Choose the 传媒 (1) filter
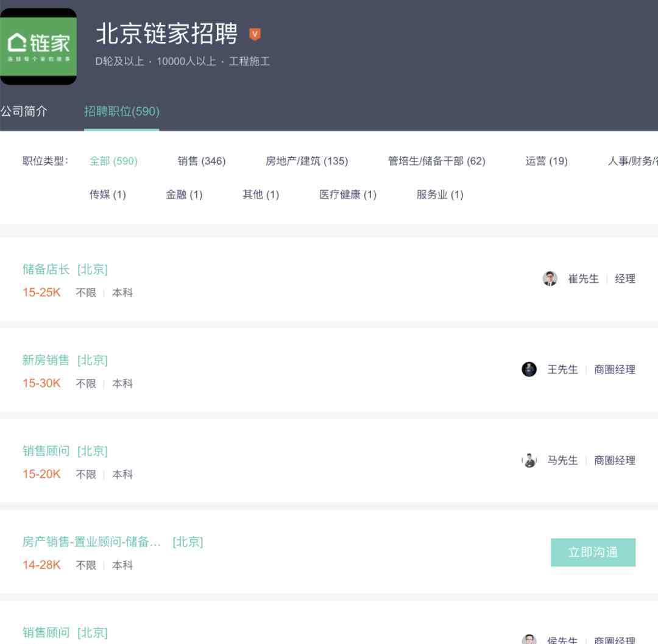This screenshot has width=658, height=644. [107, 194]
